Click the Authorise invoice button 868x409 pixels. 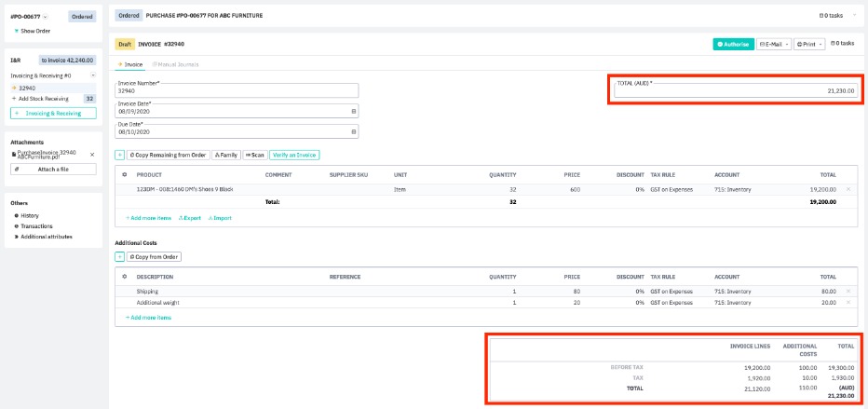(732, 44)
